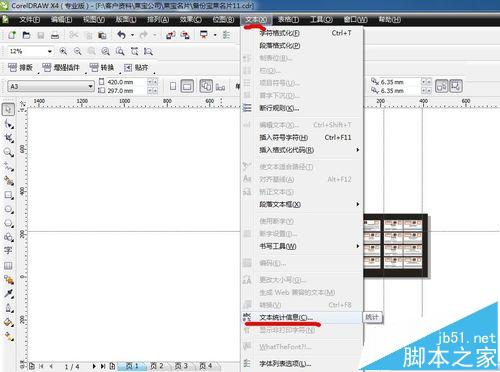
Task: Open the 排列(A) menu
Action: (158, 20)
